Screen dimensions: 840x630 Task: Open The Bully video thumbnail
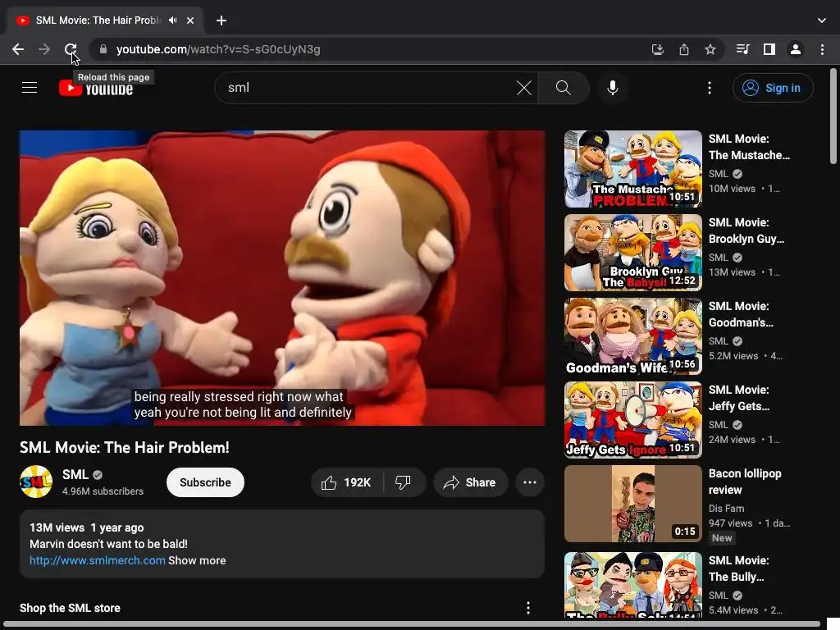(632, 585)
